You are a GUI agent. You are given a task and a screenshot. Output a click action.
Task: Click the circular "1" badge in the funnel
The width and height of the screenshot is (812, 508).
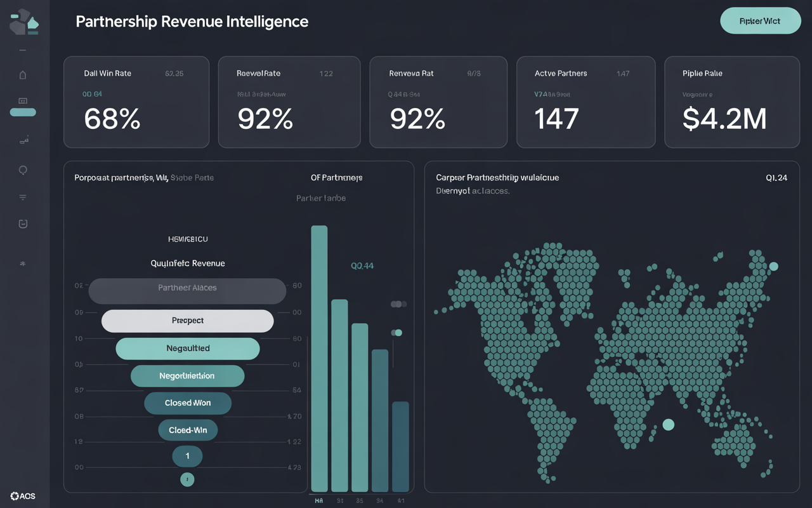[x=187, y=456]
